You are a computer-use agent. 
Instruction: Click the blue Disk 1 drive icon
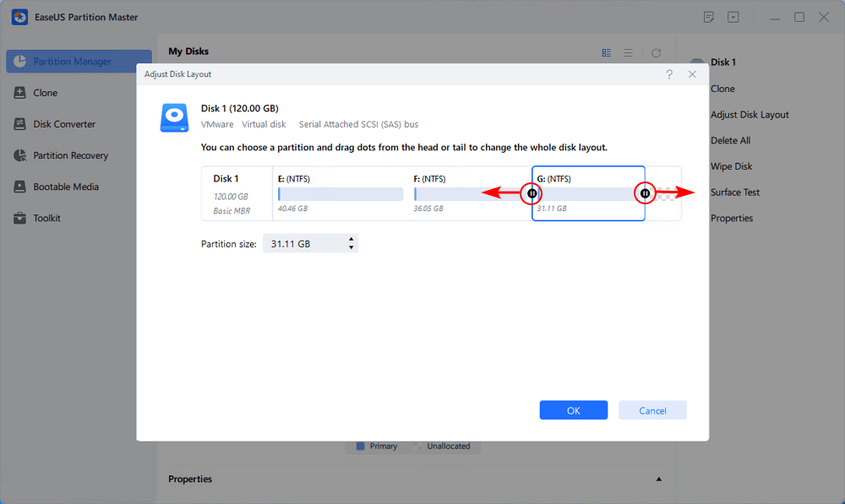[x=175, y=117]
